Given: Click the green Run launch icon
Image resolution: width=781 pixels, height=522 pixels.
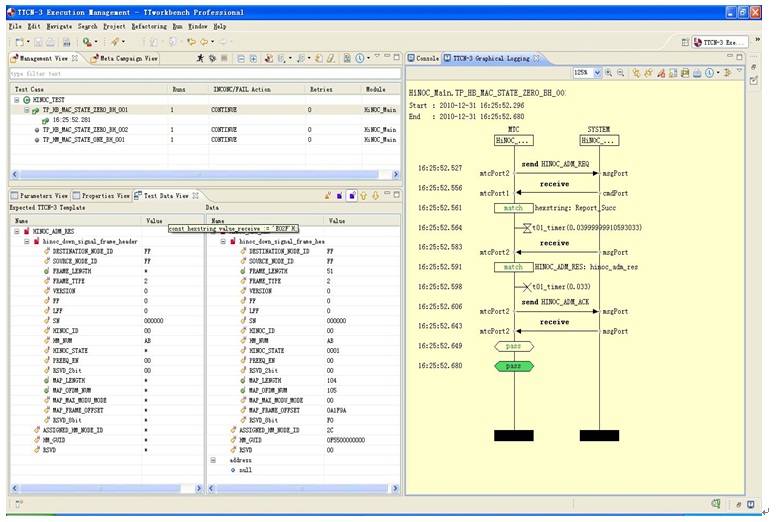Looking at the screenshot, I should click(x=87, y=42).
